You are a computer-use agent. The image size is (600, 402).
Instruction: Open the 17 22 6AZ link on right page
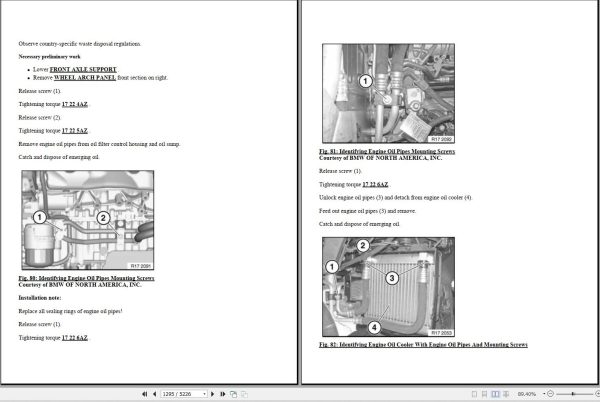pos(375,184)
